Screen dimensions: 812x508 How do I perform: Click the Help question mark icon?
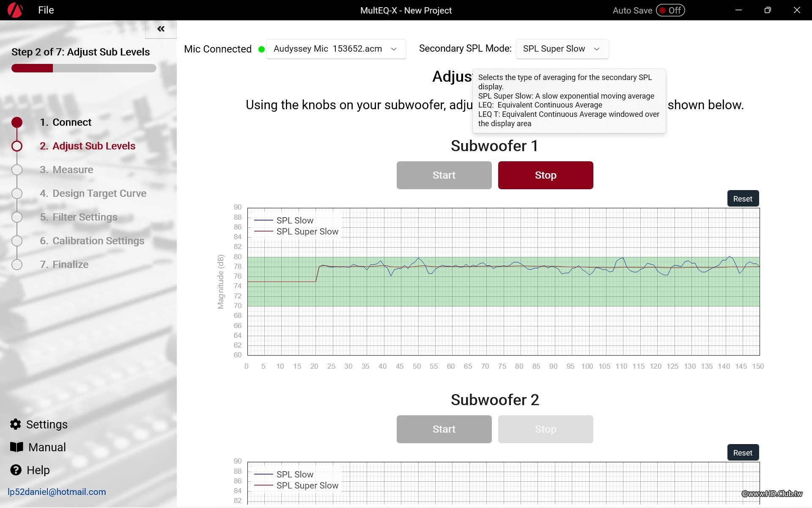click(16, 470)
